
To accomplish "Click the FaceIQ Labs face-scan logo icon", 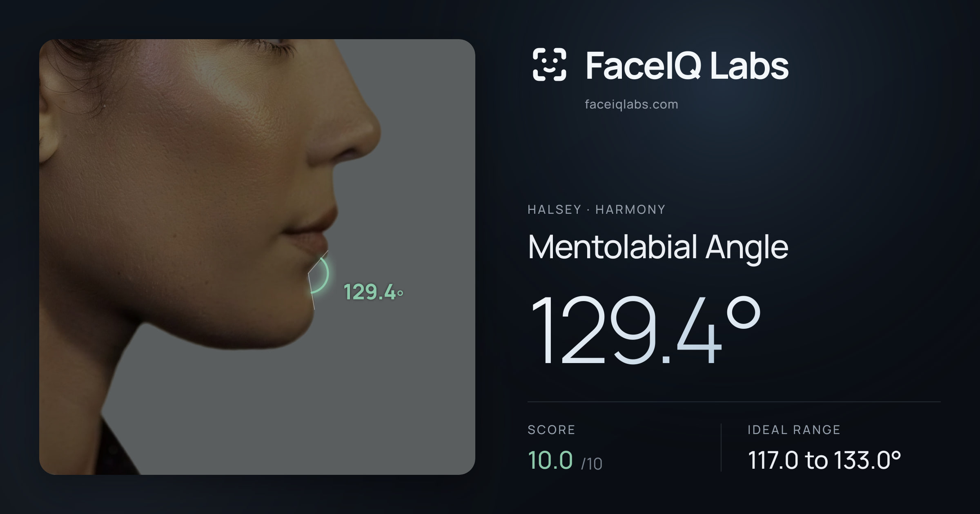I will point(549,64).
